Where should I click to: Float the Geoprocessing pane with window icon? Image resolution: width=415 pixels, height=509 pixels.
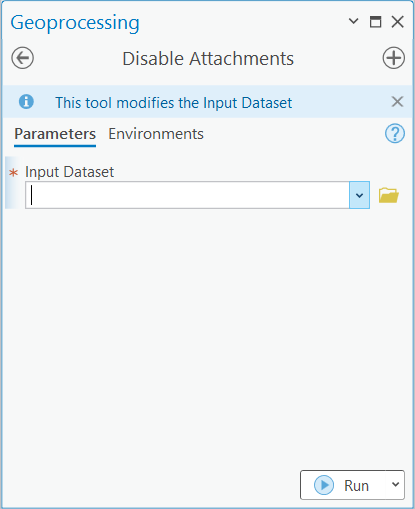pyautogui.click(x=376, y=22)
